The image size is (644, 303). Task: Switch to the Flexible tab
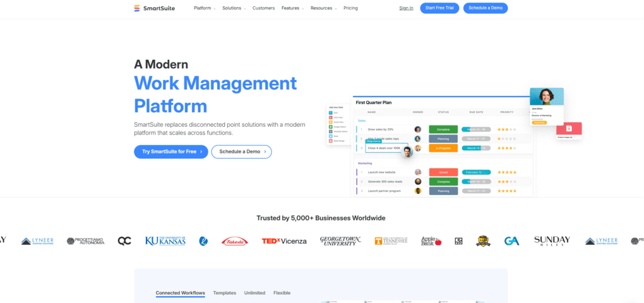click(x=282, y=293)
